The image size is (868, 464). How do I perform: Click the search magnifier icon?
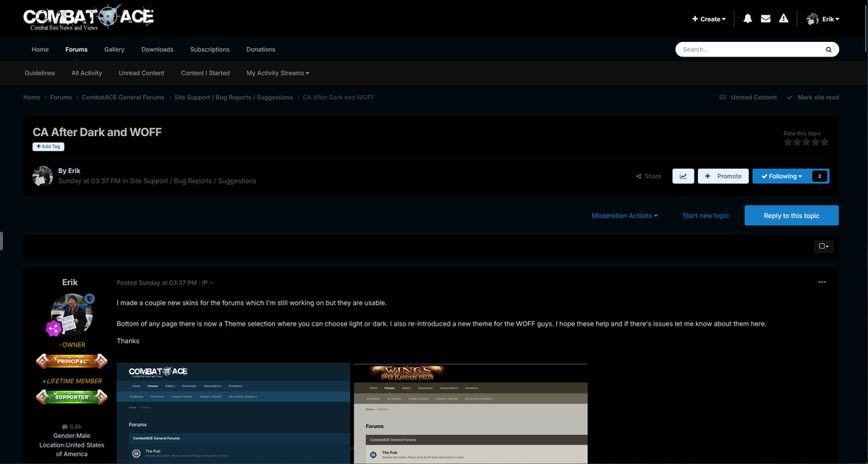[828, 49]
